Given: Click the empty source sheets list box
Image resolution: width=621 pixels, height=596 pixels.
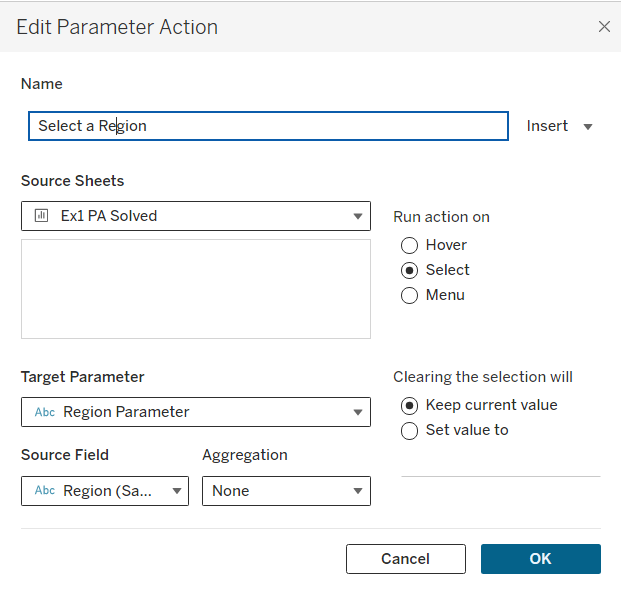Looking at the screenshot, I should pyautogui.click(x=196, y=288).
